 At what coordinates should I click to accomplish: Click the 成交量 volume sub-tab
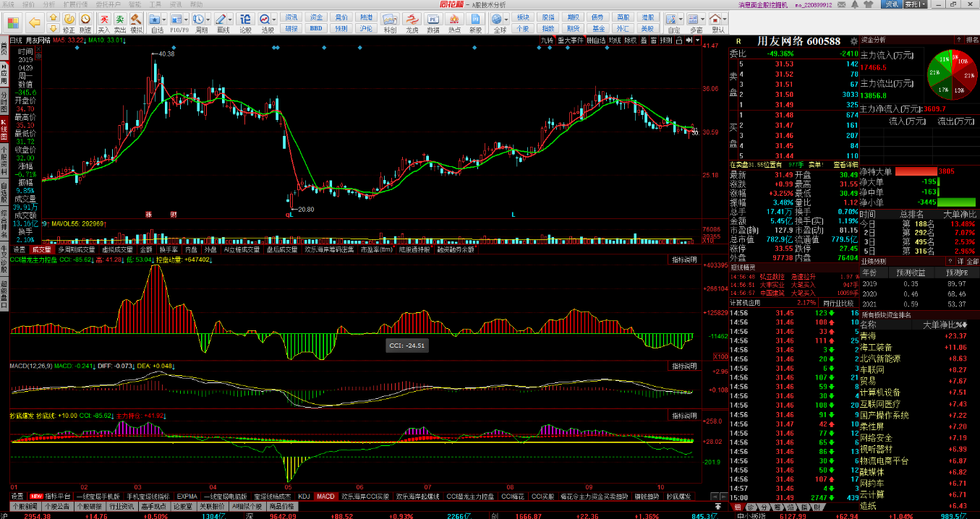pos(41,250)
